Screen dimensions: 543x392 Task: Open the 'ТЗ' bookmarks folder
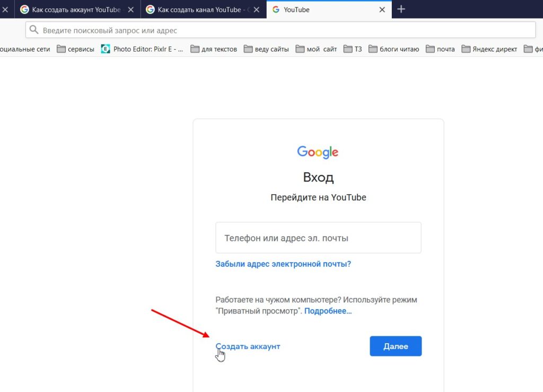click(353, 49)
